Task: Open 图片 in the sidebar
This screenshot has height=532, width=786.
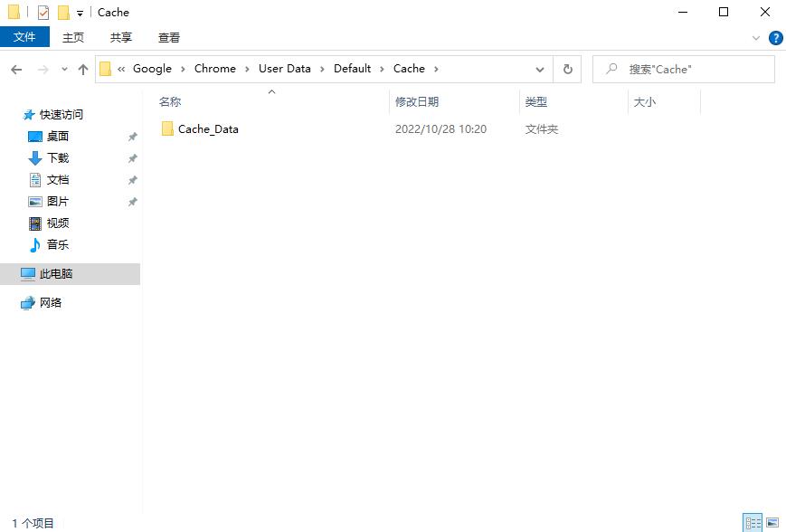Action: click(x=58, y=201)
